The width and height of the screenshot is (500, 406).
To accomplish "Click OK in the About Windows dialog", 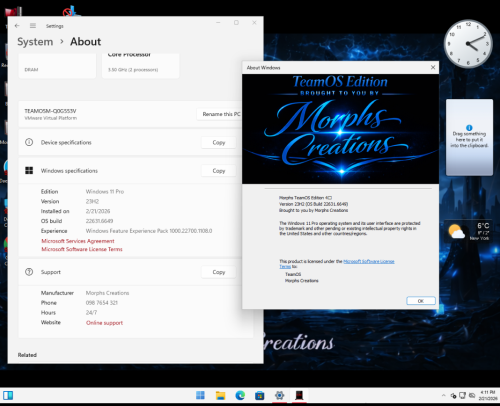I will (421, 301).
